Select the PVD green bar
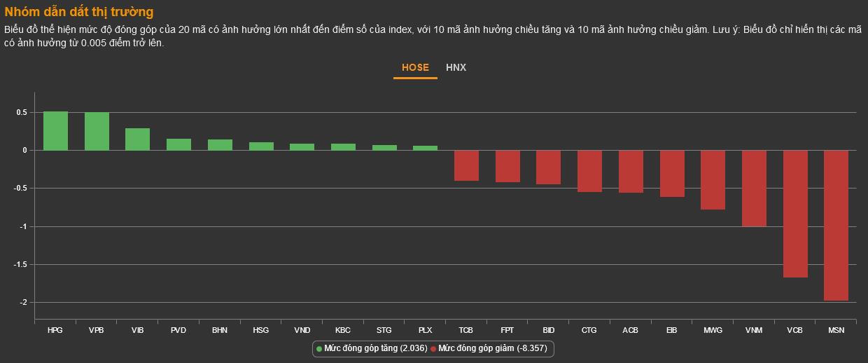868x363 pixels. click(x=178, y=144)
